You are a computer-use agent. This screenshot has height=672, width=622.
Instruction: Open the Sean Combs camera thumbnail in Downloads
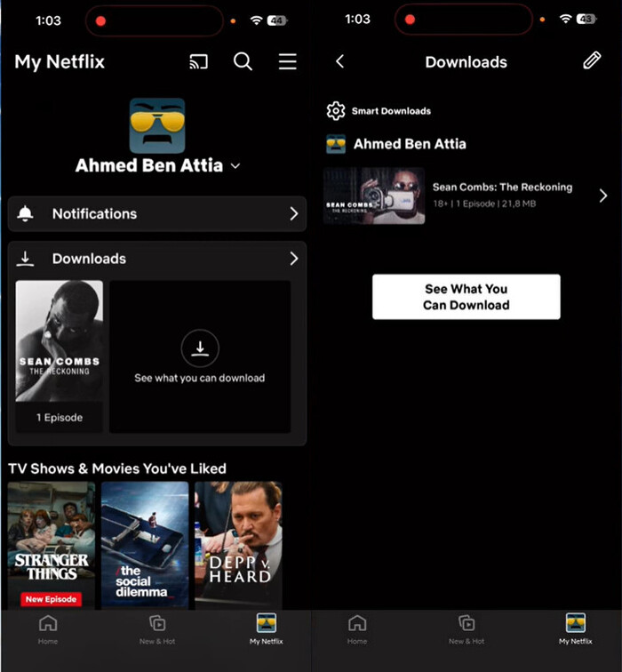[374, 196]
